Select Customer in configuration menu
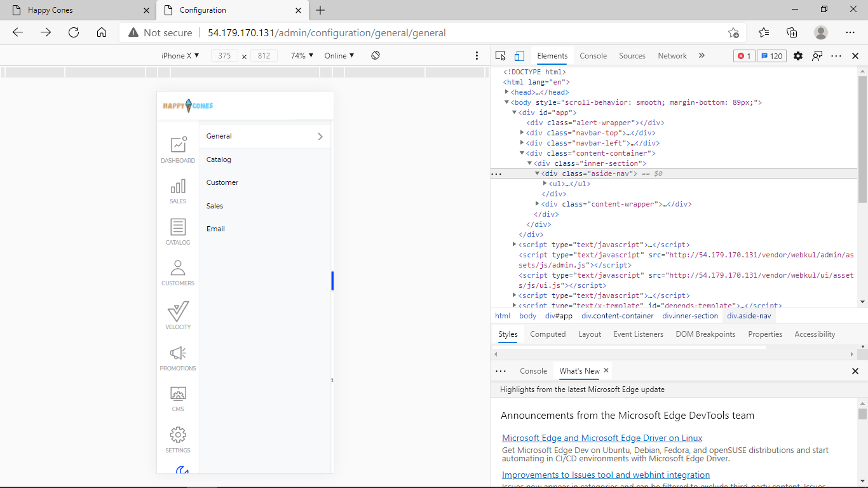Screen dimensions: 868x488 pyautogui.click(x=222, y=182)
